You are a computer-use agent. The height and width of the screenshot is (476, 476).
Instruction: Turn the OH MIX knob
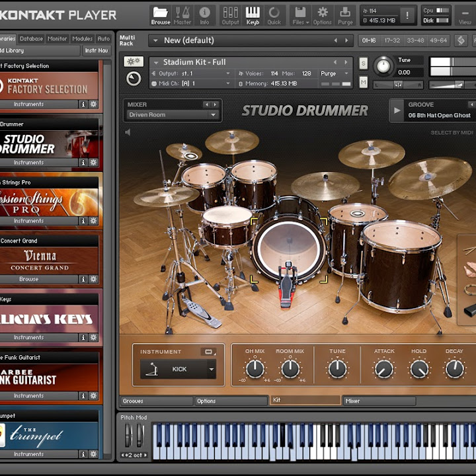coord(255,368)
